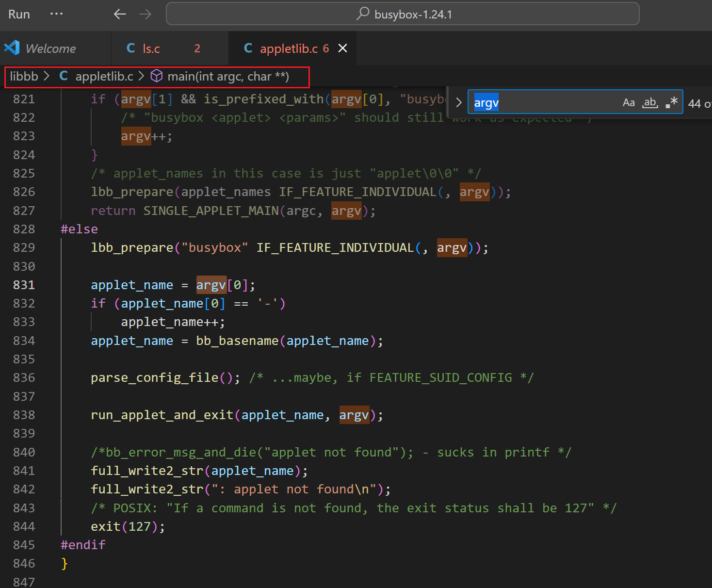Screen dimensions: 712x588
Task: Go back with the left arrow
Action: point(120,14)
